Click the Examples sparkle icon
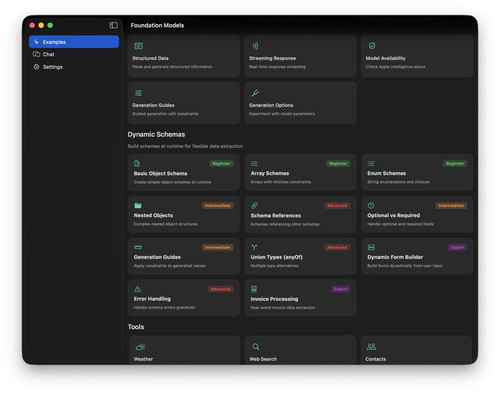The height and width of the screenshot is (394, 500). pos(36,42)
